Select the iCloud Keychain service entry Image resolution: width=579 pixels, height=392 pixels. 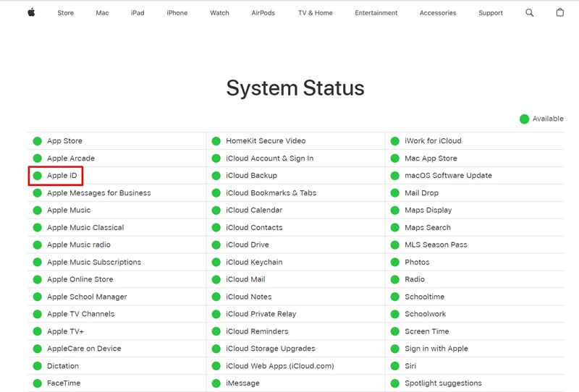[254, 263]
